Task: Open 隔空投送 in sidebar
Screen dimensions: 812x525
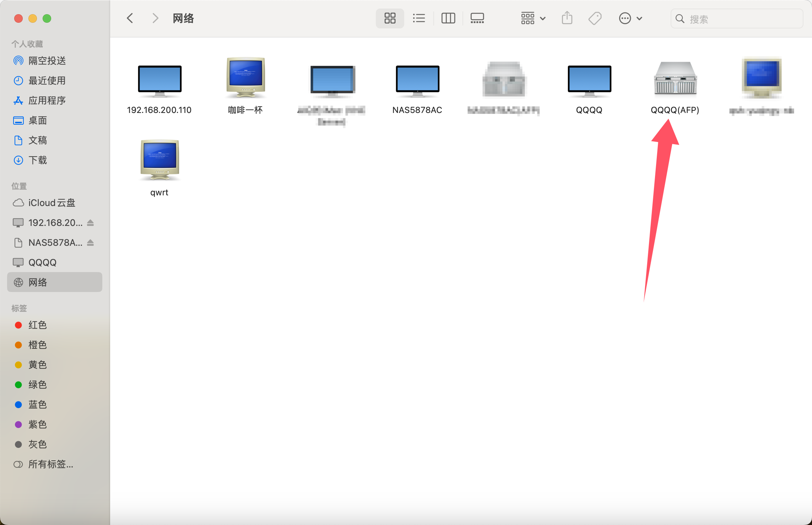Action: 55,61
